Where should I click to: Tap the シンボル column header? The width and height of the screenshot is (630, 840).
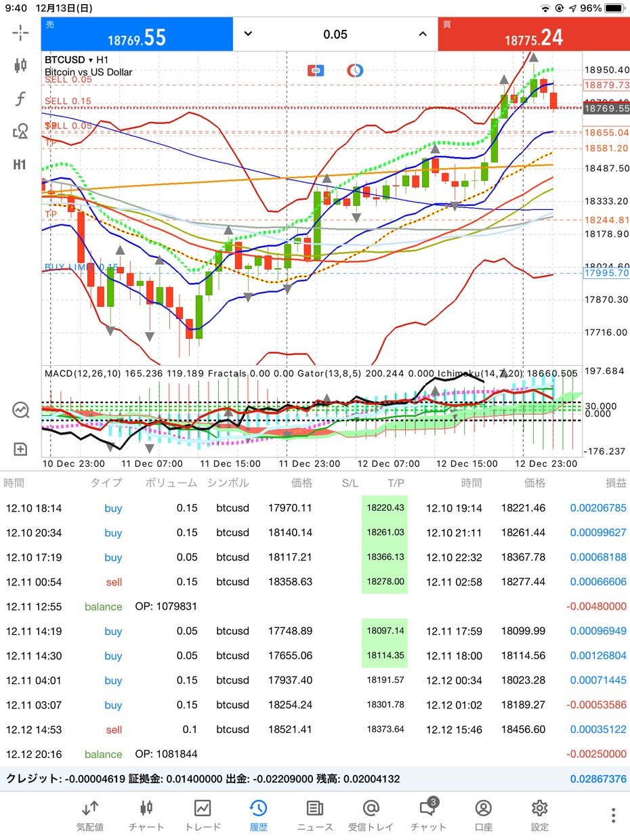(x=228, y=483)
